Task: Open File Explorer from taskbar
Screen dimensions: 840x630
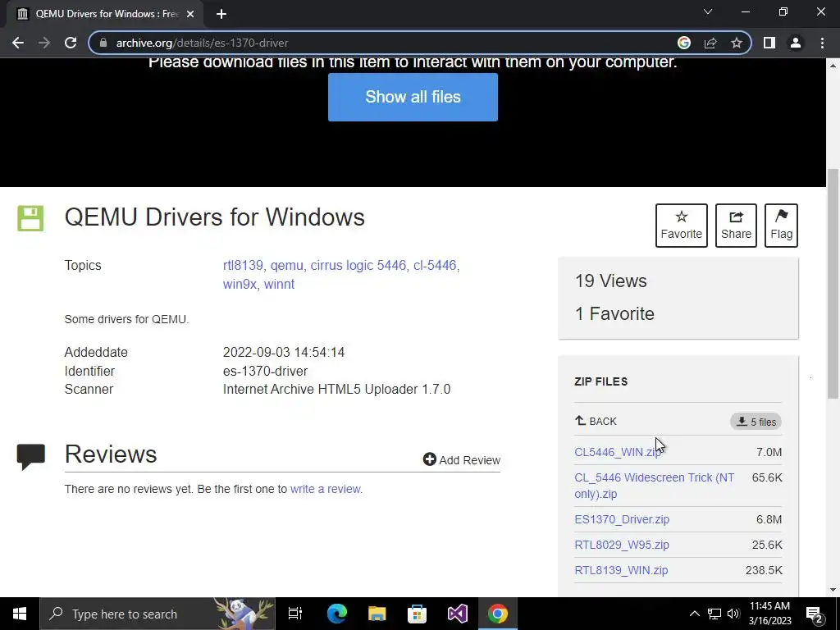Action: coord(377,614)
